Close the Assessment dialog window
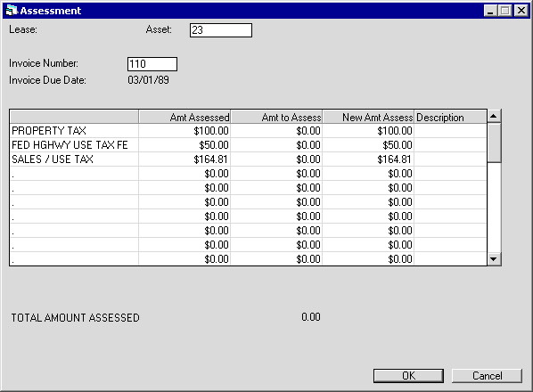Viewport: 533px width, 392px height. [521, 11]
